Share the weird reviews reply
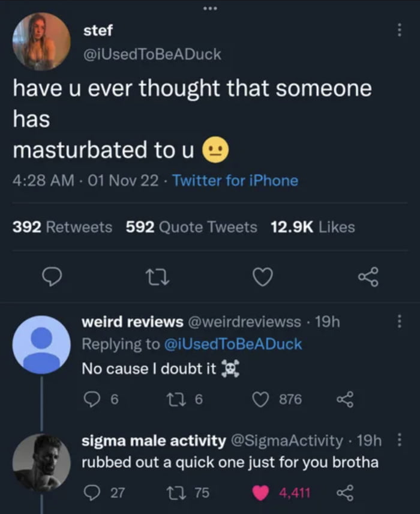The width and height of the screenshot is (420, 514). 344,399
